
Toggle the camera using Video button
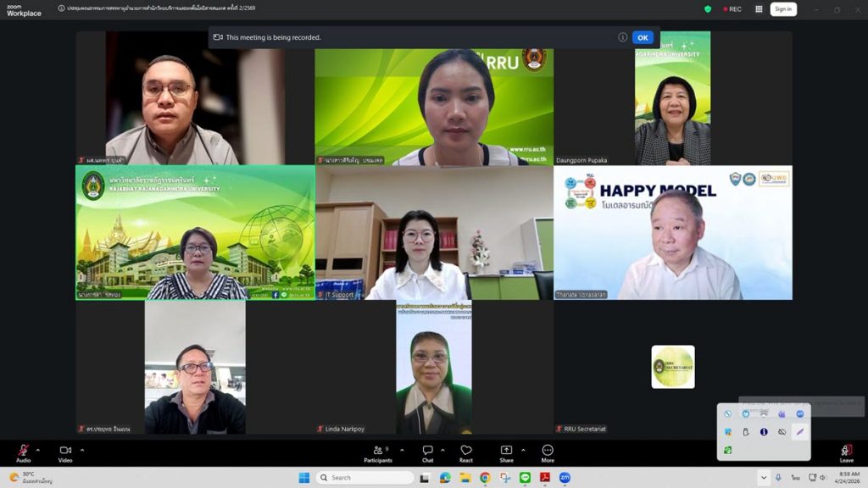pos(65,451)
